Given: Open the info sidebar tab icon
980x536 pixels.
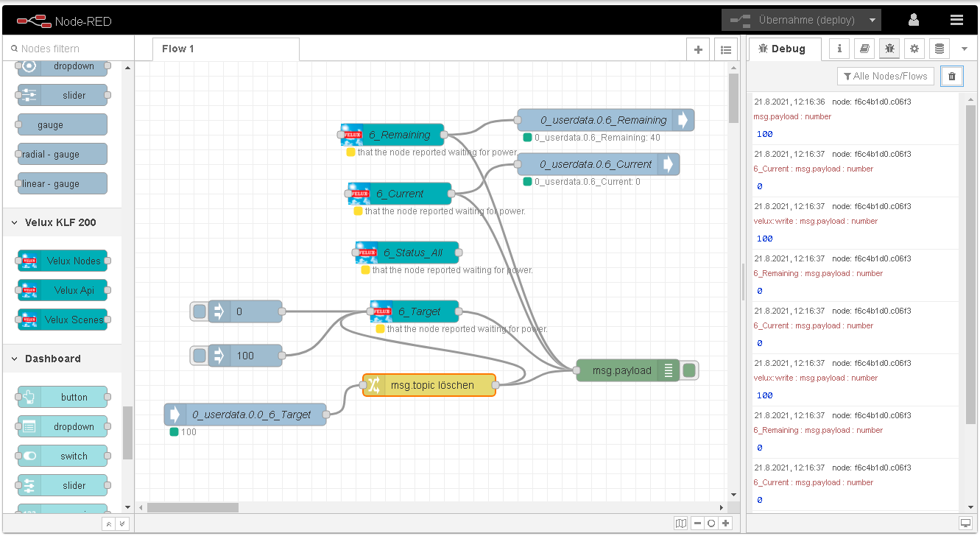Looking at the screenshot, I should click(x=840, y=49).
